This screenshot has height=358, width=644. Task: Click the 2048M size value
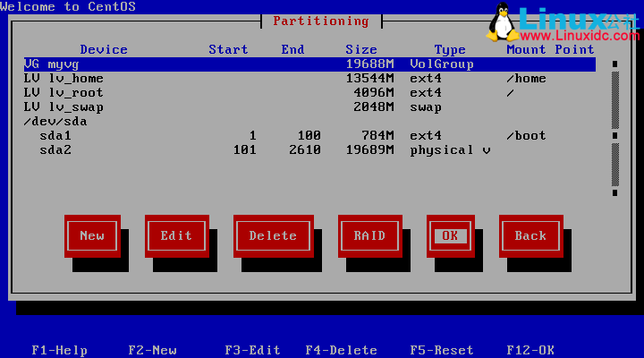pyautogui.click(x=374, y=107)
